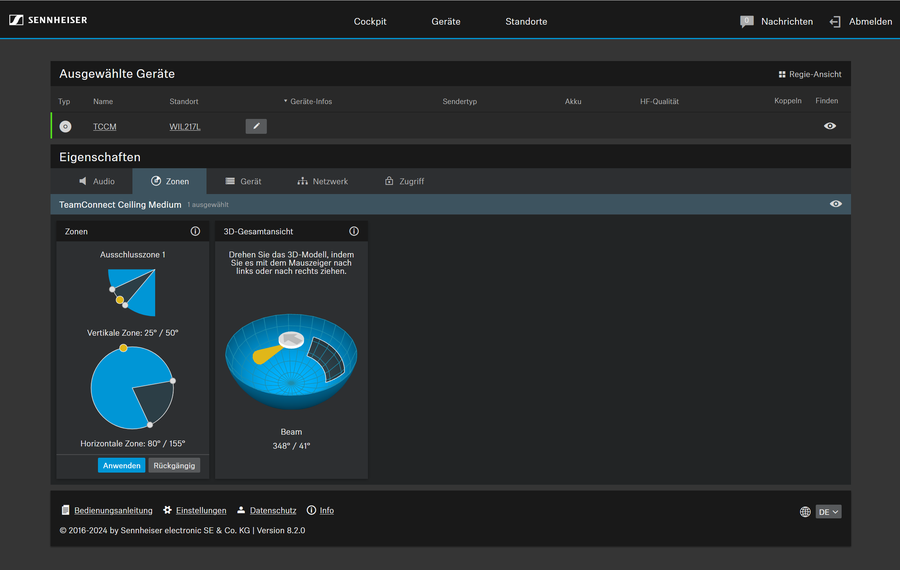
Task: Open the Nachrichten messages icon
Action: click(x=746, y=22)
